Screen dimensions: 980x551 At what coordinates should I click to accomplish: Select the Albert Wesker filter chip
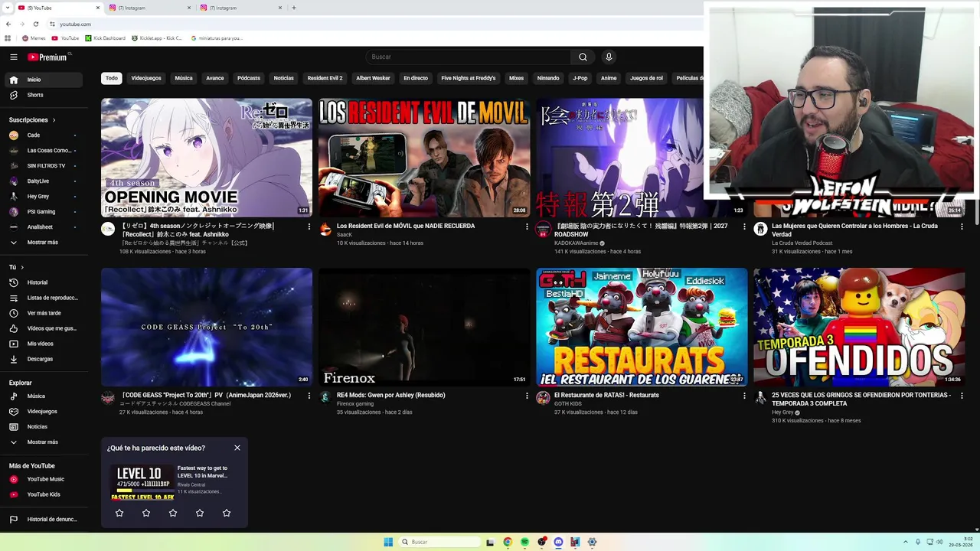click(373, 78)
